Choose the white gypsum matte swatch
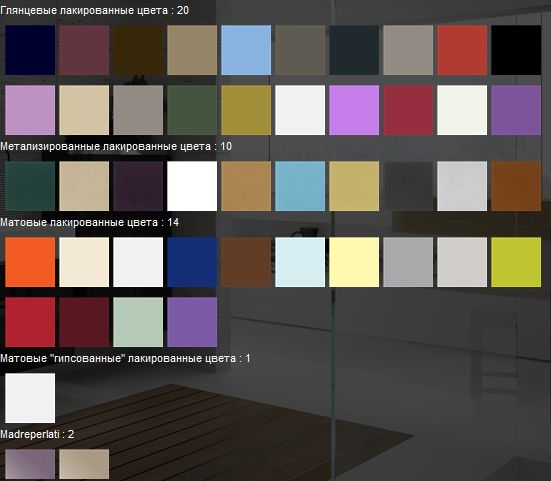 pos(30,398)
